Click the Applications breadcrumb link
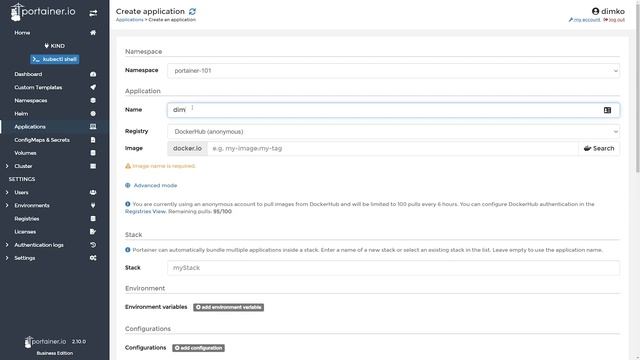The image size is (640, 360). (x=129, y=20)
